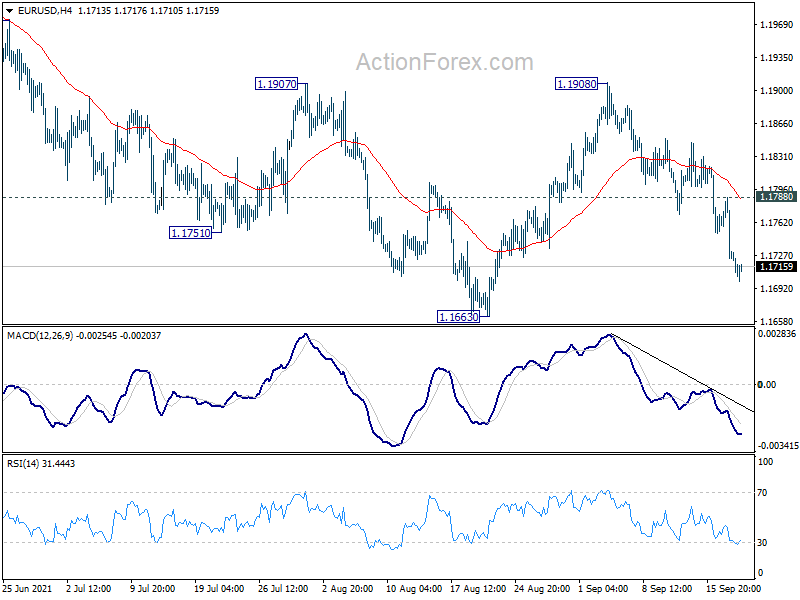800x600 pixels.
Task: Select the 1.17880 level marker on price axis
Action: (x=777, y=197)
